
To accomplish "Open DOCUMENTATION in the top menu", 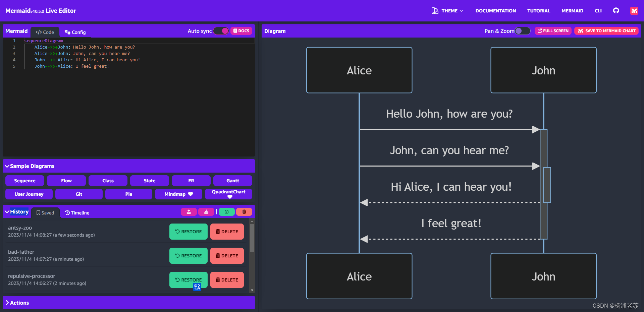I will click(496, 11).
